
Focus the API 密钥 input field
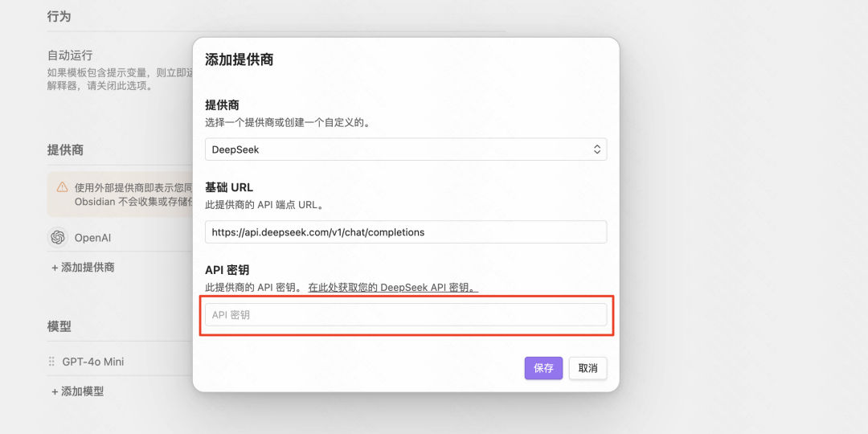point(406,315)
